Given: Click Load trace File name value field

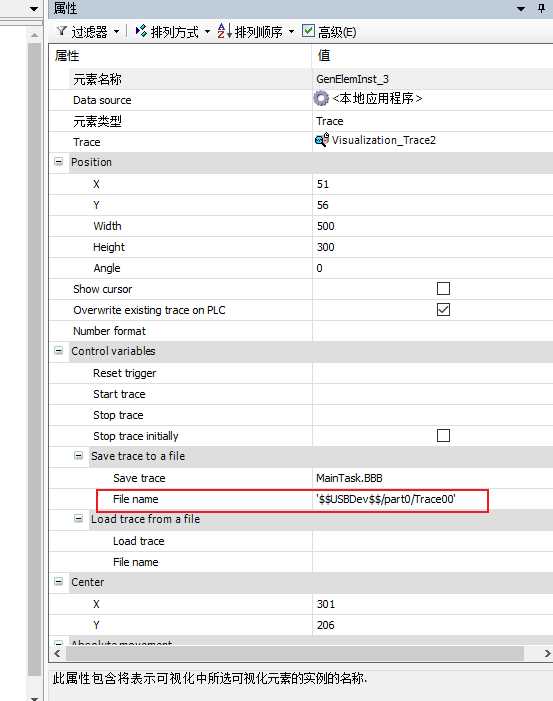Looking at the screenshot, I should [432, 562].
